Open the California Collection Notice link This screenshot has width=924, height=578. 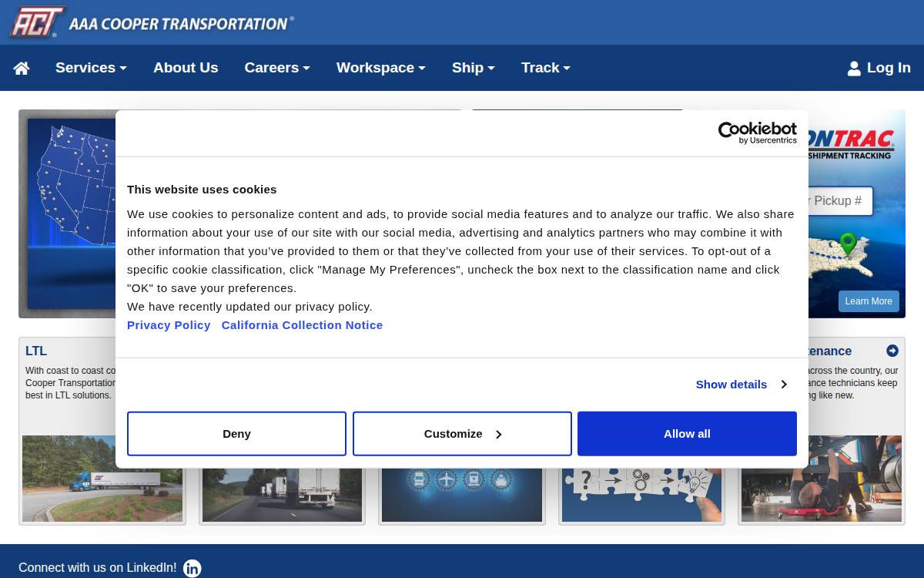coord(302,325)
